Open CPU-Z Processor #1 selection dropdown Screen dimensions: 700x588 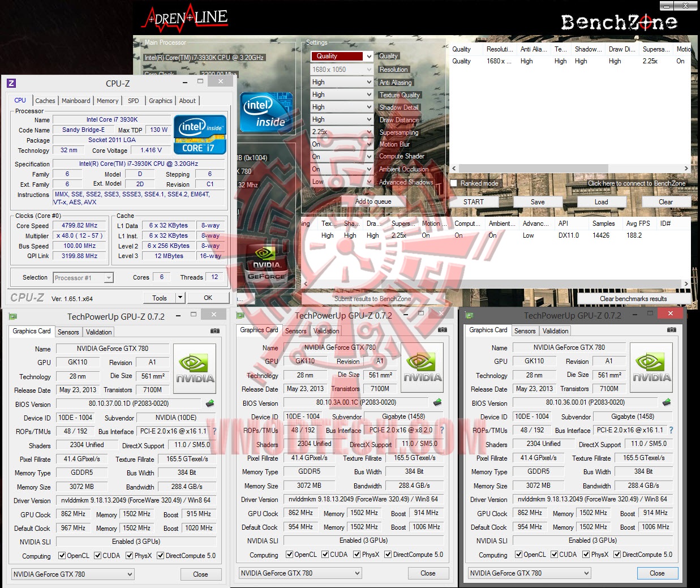pos(83,278)
